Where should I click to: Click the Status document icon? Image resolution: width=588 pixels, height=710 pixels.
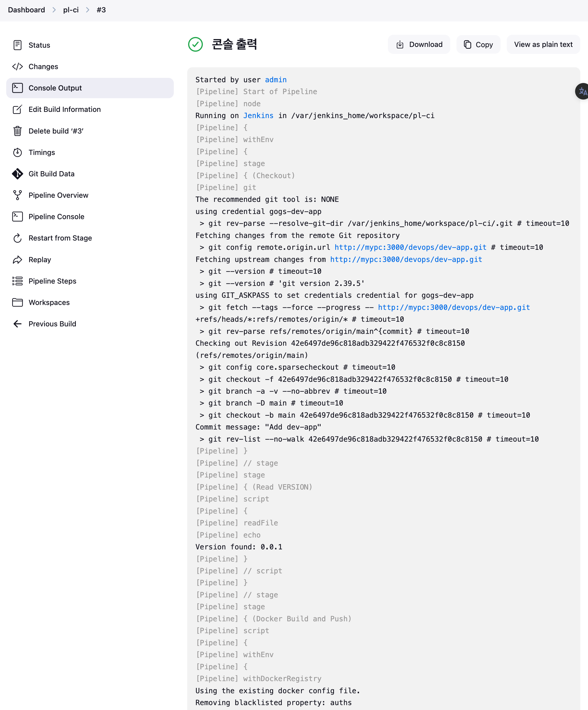tap(18, 45)
